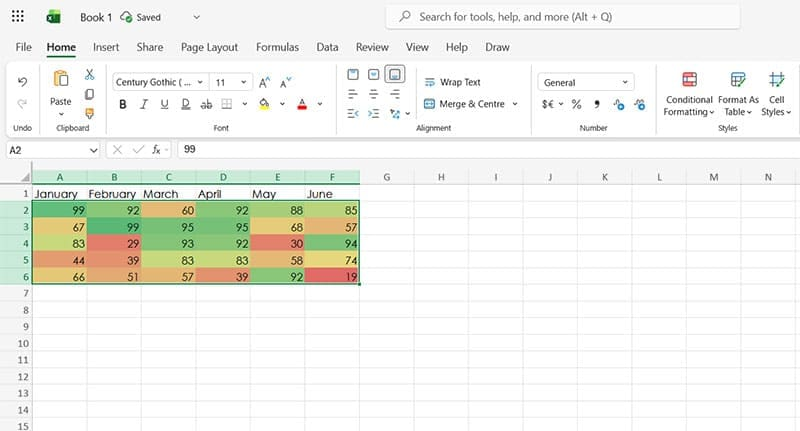Toggle Wrap Text for selected cells
Viewport: 800px width, 431px height.
pos(451,82)
